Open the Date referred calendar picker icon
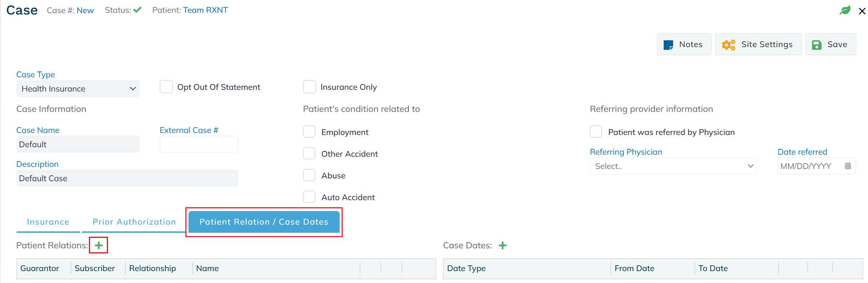The image size is (868, 283). [848, 166]
